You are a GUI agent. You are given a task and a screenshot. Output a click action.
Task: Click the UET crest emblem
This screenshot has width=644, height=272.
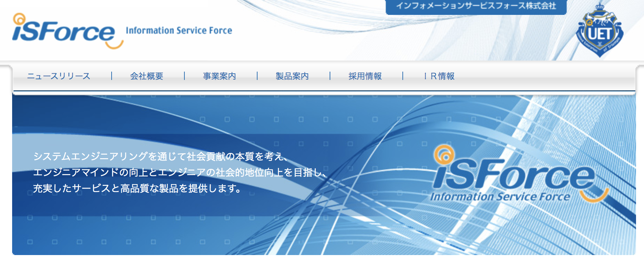(x=599, y=30)
